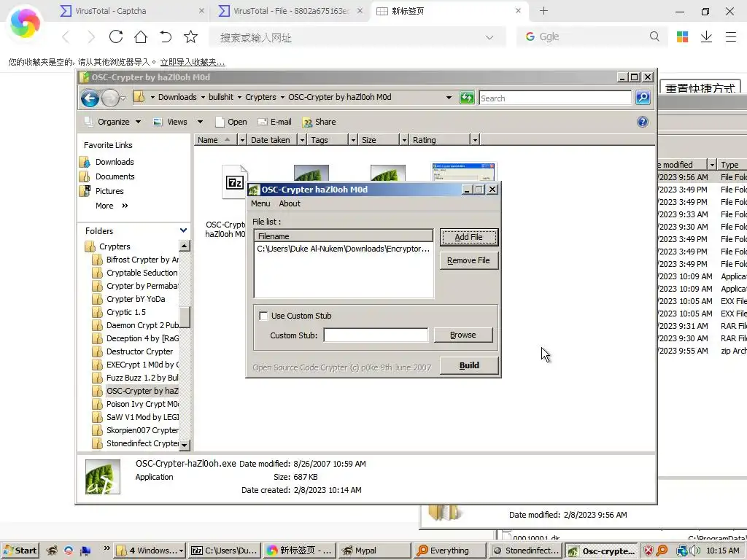The height and width of the screenshot is (560, 747).
Task: Open Rating column dropdown arrow
Action: 474,140
